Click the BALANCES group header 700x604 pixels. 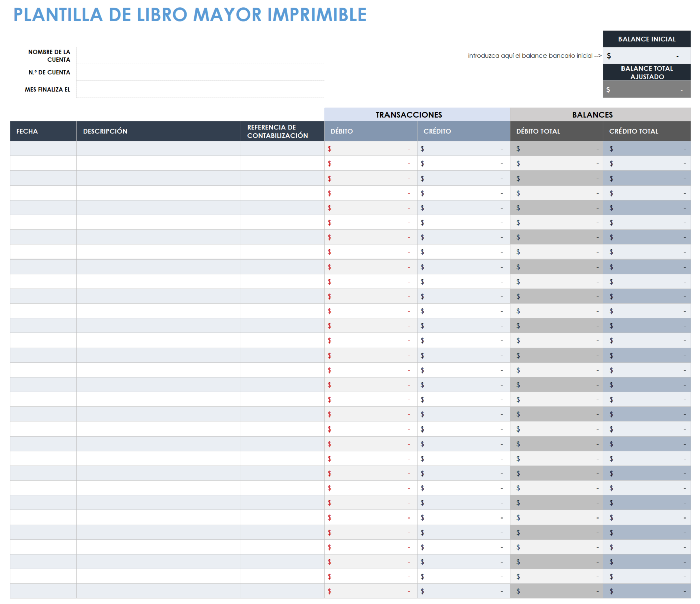tap(600, 114)
